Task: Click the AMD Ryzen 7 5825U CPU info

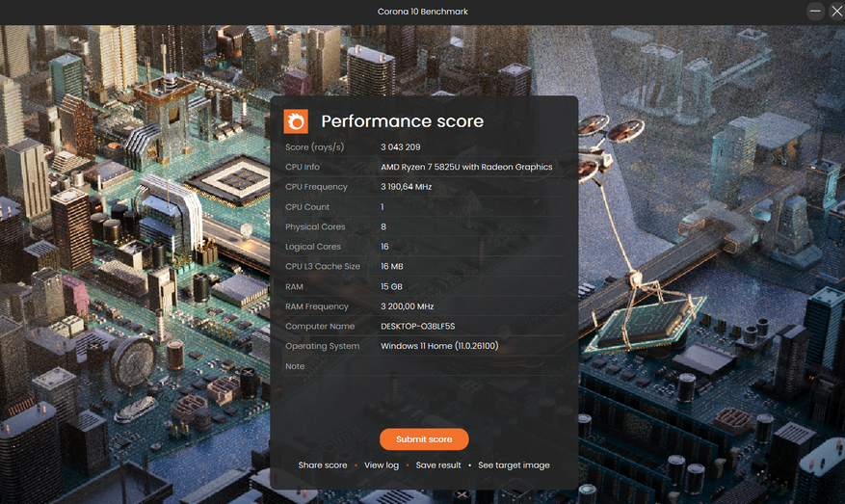Action: 466,167
